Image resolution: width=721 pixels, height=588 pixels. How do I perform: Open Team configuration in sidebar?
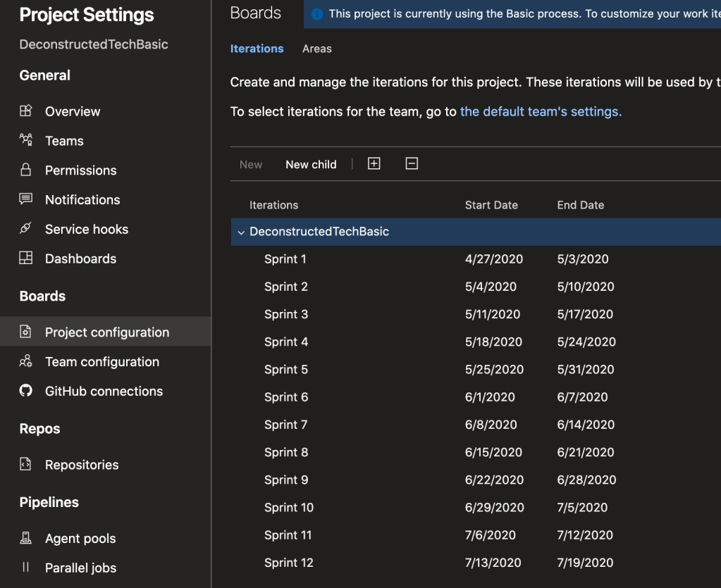pyautogui.click(x=101, y=362)
